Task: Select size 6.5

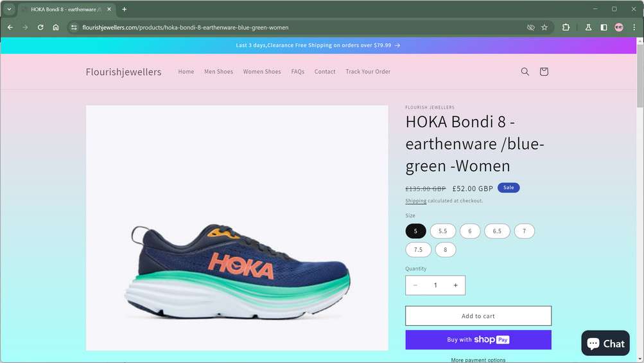Action: click(x=497, y=231)
